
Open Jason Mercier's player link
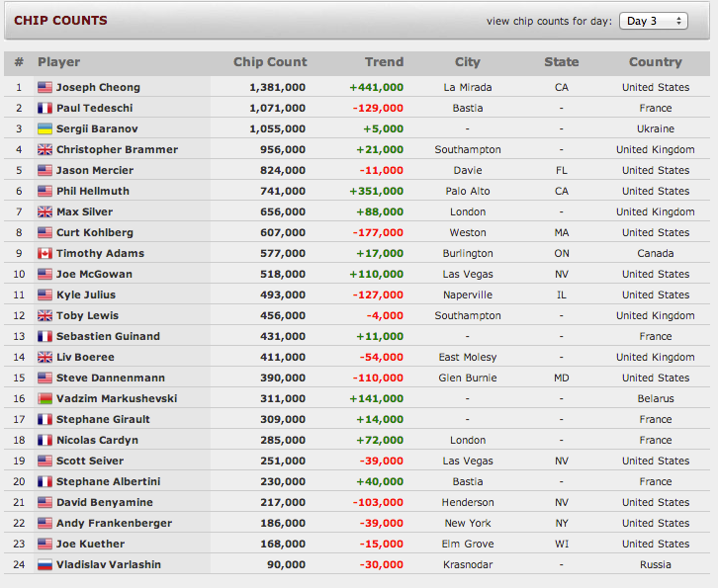95,170
